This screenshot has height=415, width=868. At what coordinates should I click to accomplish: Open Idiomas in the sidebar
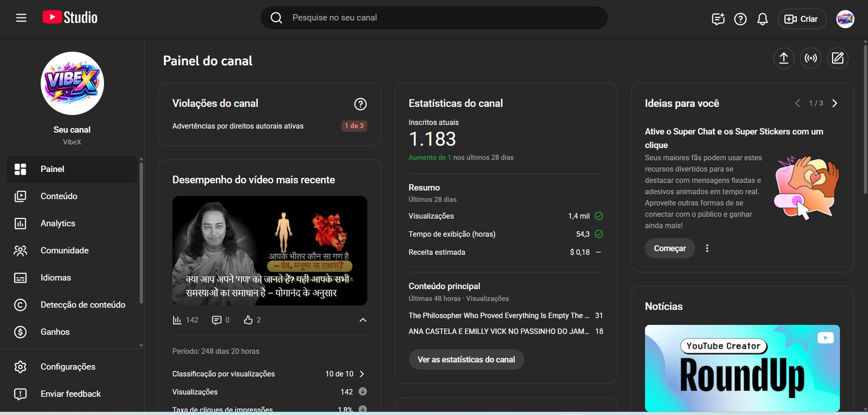72,278
